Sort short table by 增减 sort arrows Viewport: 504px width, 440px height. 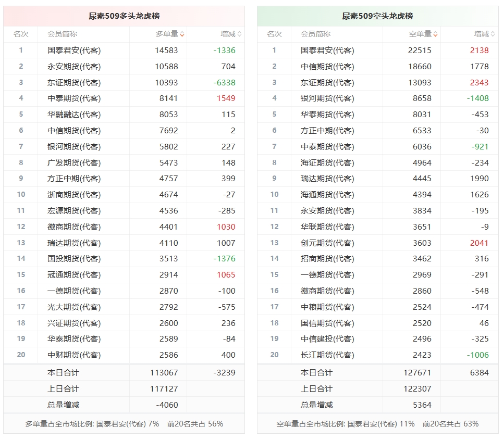coord(493,34)
